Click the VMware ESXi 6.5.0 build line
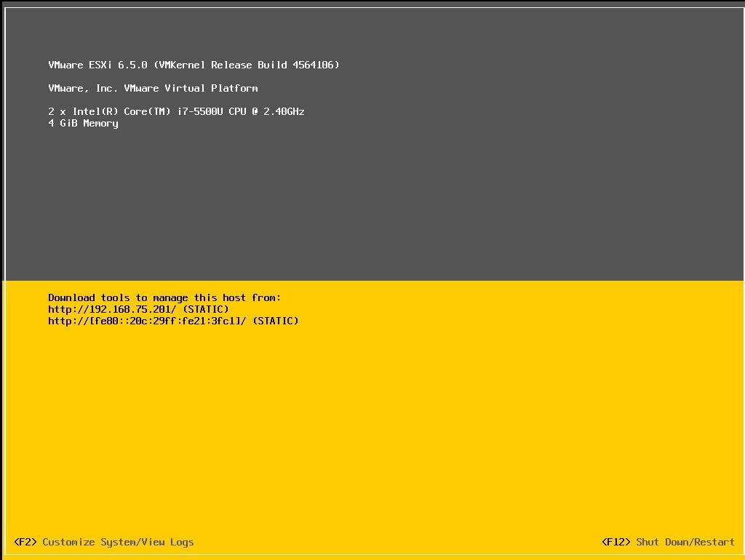Viewport: 745px width, 560px height. pyautogui.click(x=194, y=65)
